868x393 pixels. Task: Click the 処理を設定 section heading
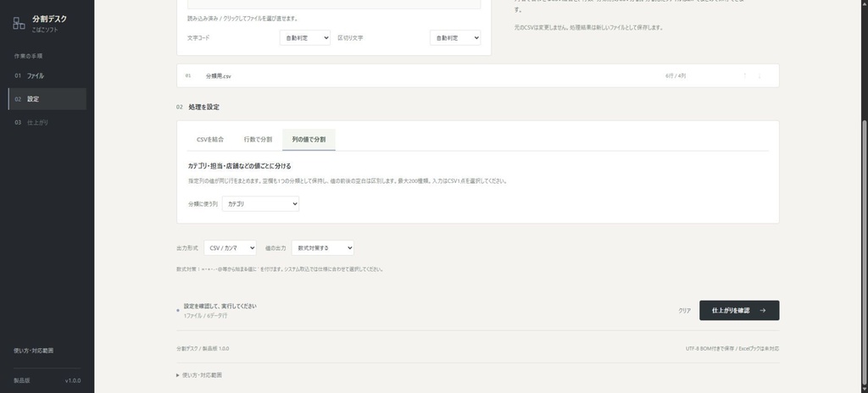click(203, 107)
